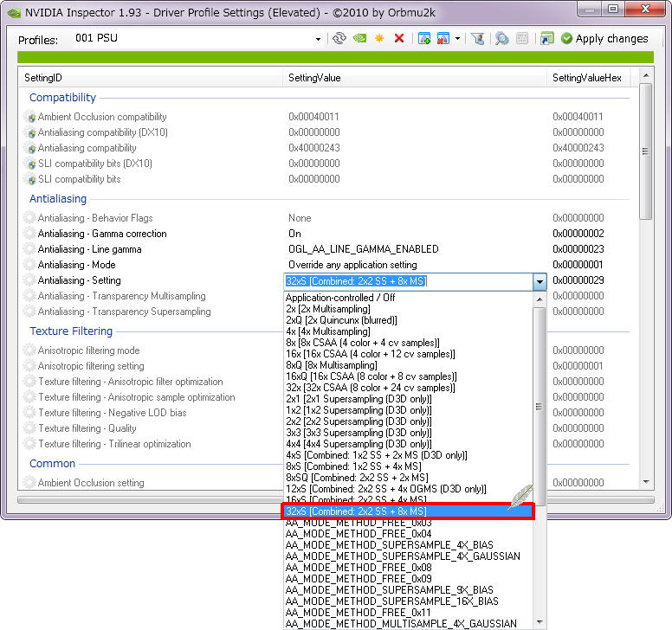Choose 4xS Combined 1x2 SS + 2x MS option

coord(409,455)
